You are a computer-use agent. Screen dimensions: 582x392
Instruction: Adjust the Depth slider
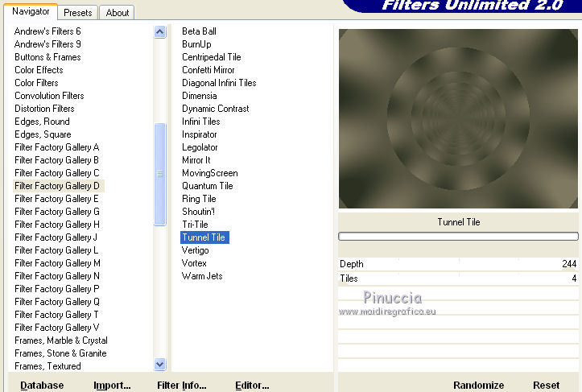click(458, 264)
